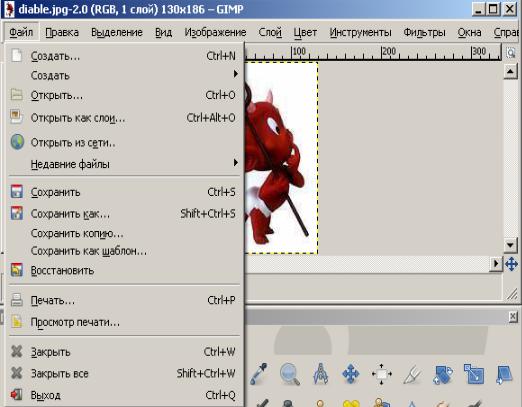
Task: Click the horizontal scrollbar right arrow
Action: pos(496,264)
